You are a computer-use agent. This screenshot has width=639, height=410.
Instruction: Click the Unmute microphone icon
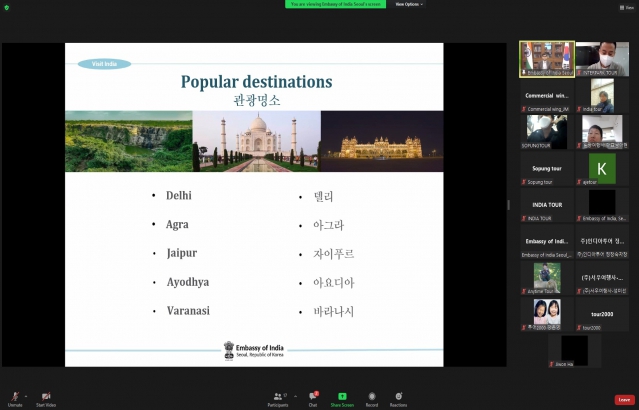[14, 396]
